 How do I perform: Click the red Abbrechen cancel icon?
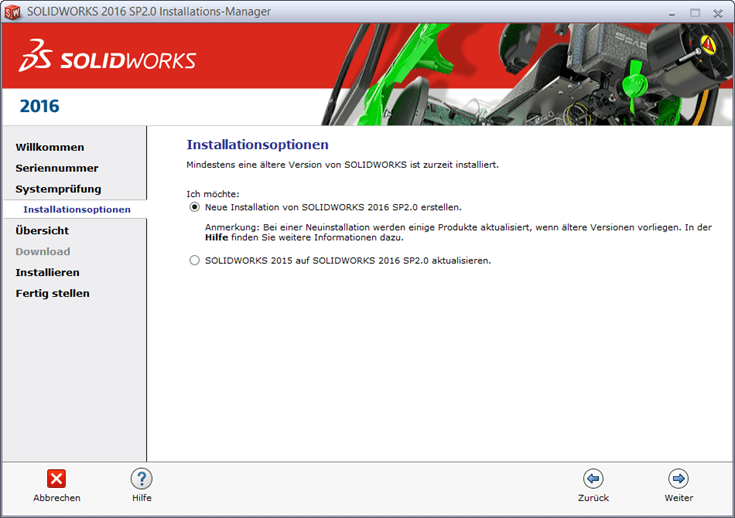click(x=56, y=479)
